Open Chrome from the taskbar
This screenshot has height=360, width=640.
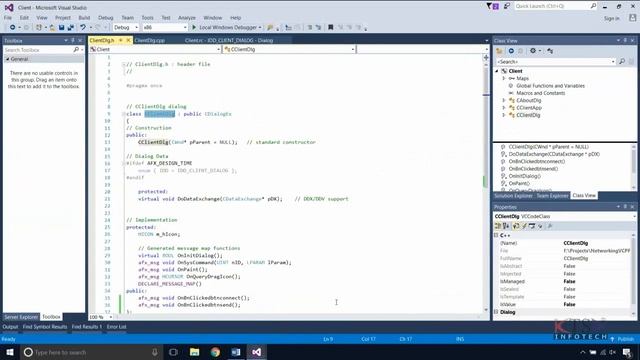click(215, 352)
